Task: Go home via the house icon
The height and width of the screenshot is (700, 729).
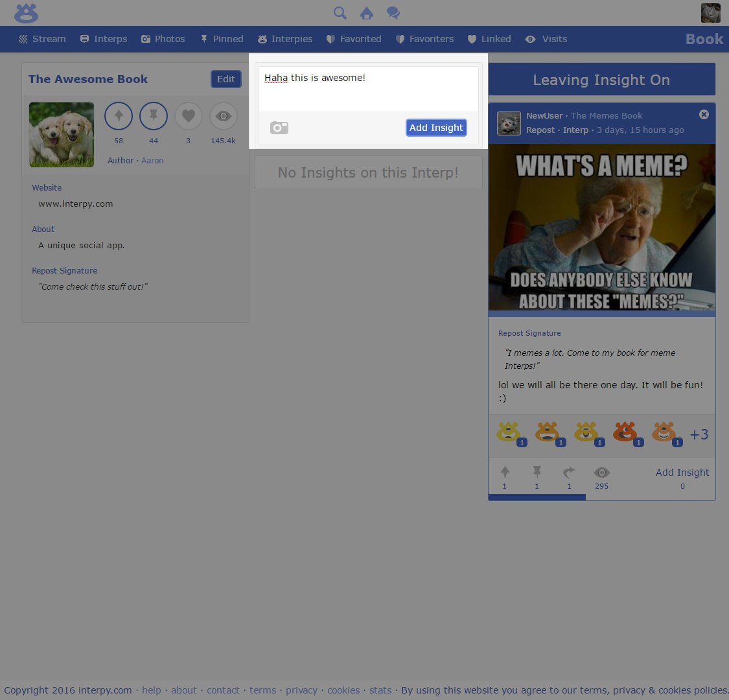Action: click(366, 13)
